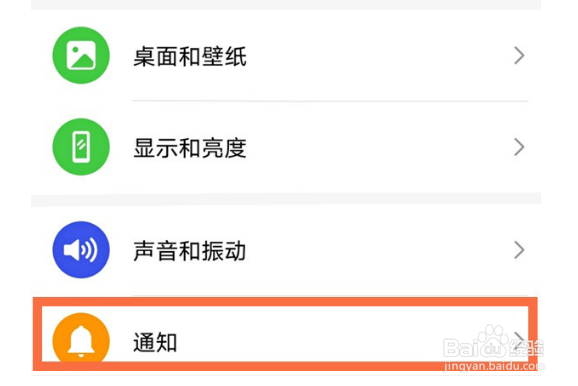
Task: Select the 声音和振动 menu text
Action: 190,251
